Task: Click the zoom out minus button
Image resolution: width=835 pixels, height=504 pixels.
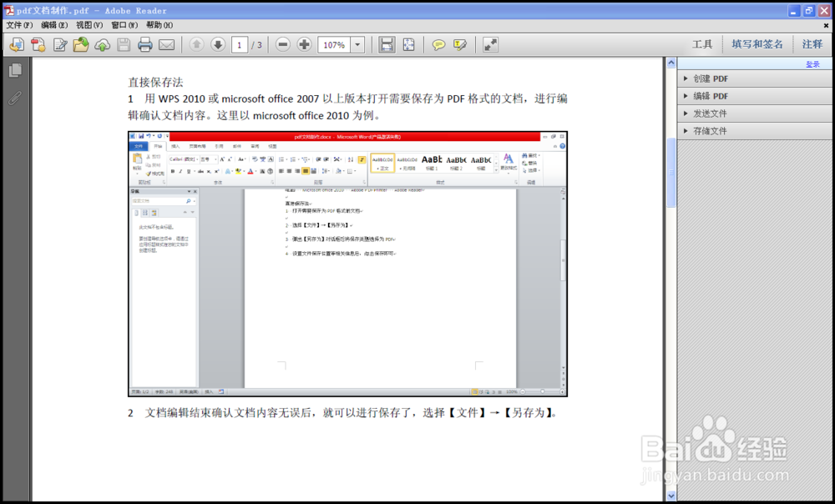Action: pos(283,45)
